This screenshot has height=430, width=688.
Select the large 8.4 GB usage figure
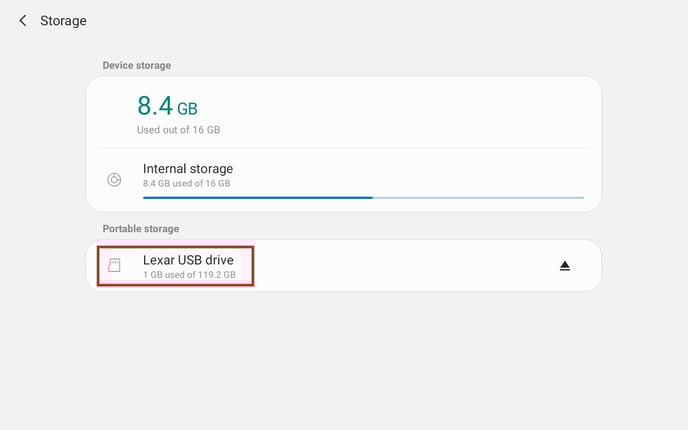156,106
